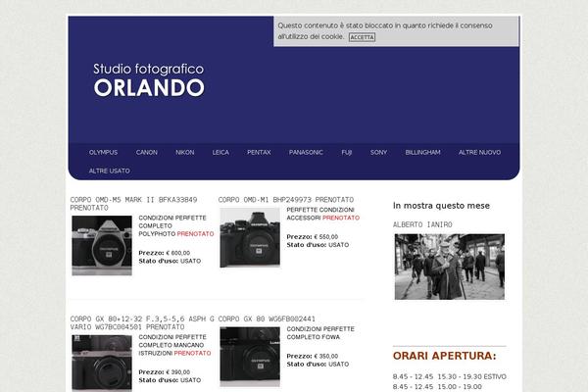588x392 pixels.
Task: Click the ACCETTA cookie consent button
Action: click(362, 37)
